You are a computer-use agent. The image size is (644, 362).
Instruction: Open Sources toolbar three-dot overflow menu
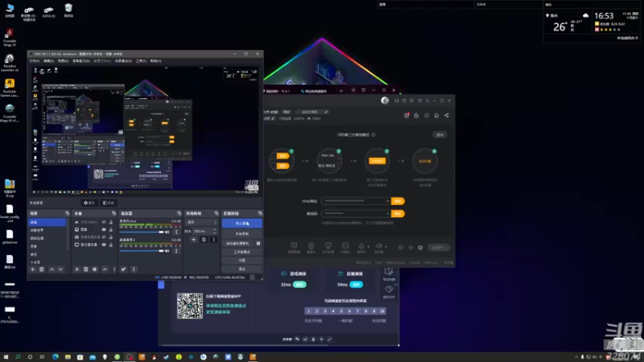point(114,269)
